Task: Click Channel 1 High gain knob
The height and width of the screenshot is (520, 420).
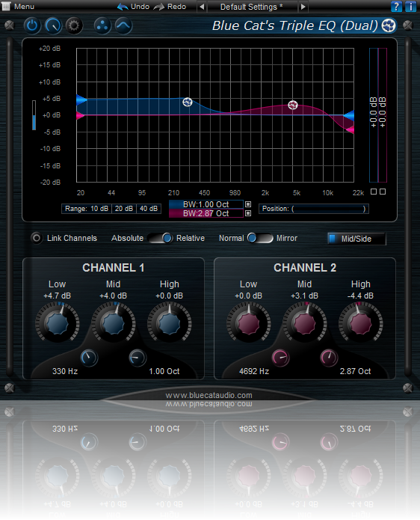Action: click(169, 323)
